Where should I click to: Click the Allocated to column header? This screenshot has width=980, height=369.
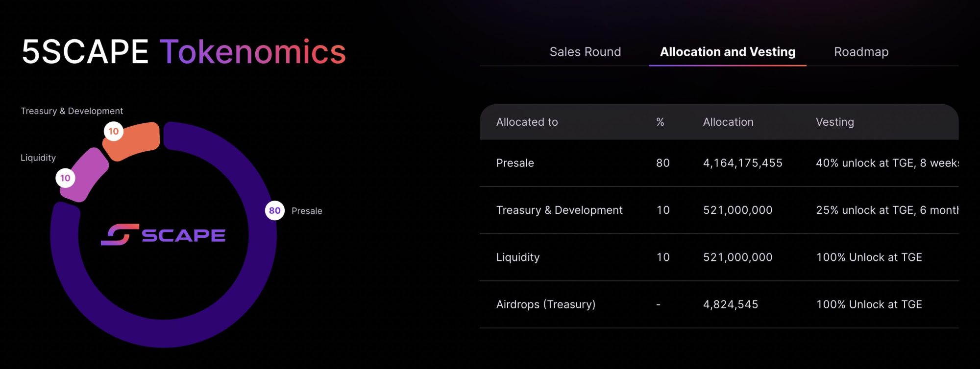pyautogui.click(x=527, y=122)
